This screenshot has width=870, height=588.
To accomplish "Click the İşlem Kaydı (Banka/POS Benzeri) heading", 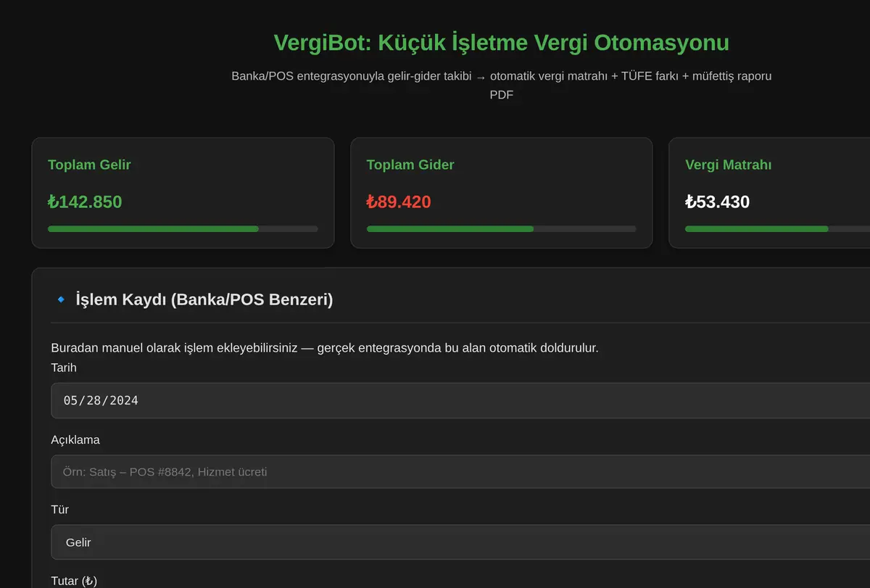I will [204, 299].
